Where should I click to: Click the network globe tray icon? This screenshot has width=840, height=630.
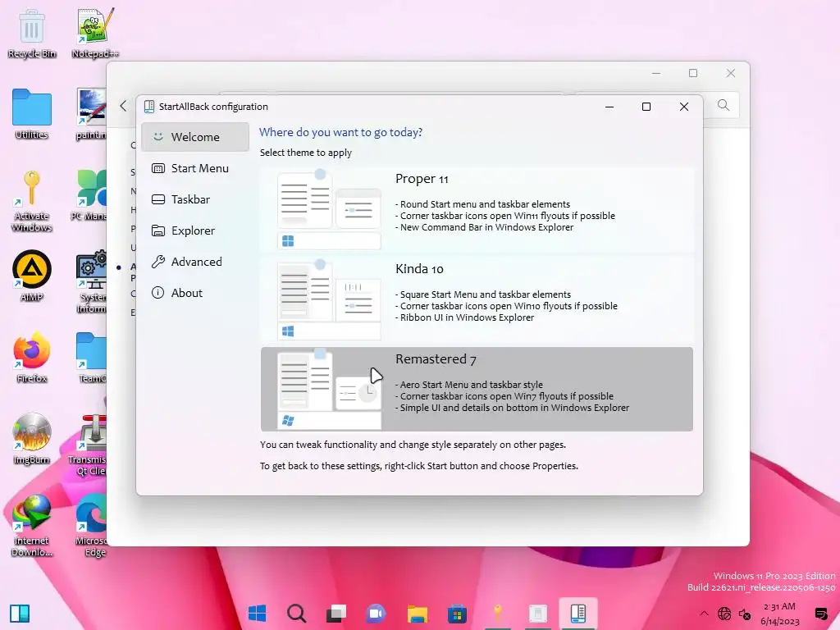click(x=724, y=614)
